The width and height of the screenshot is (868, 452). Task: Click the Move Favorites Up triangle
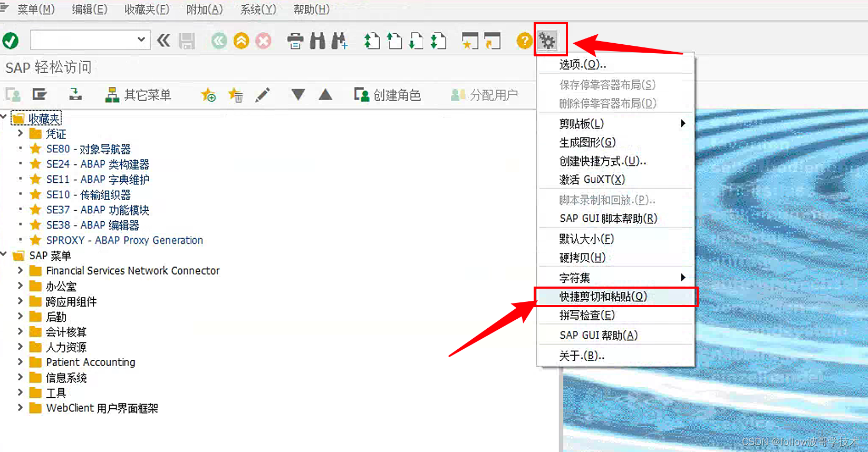[325, 95]
